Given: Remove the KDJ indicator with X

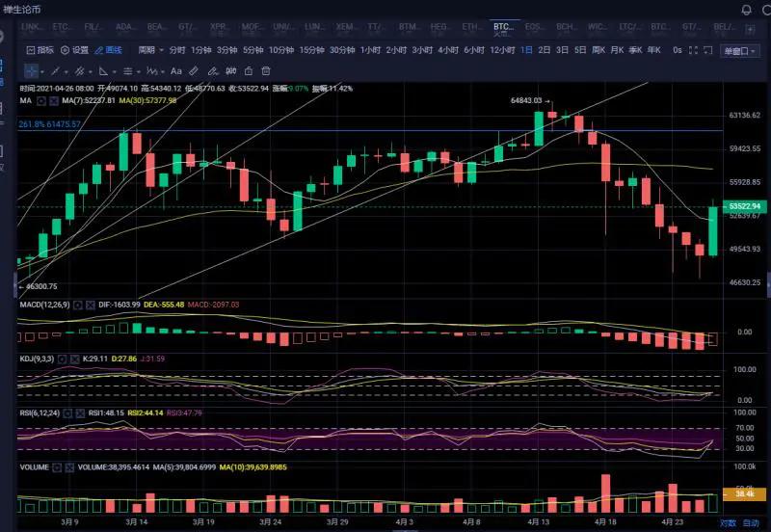Looking at the screenshot, I should 74,359.
